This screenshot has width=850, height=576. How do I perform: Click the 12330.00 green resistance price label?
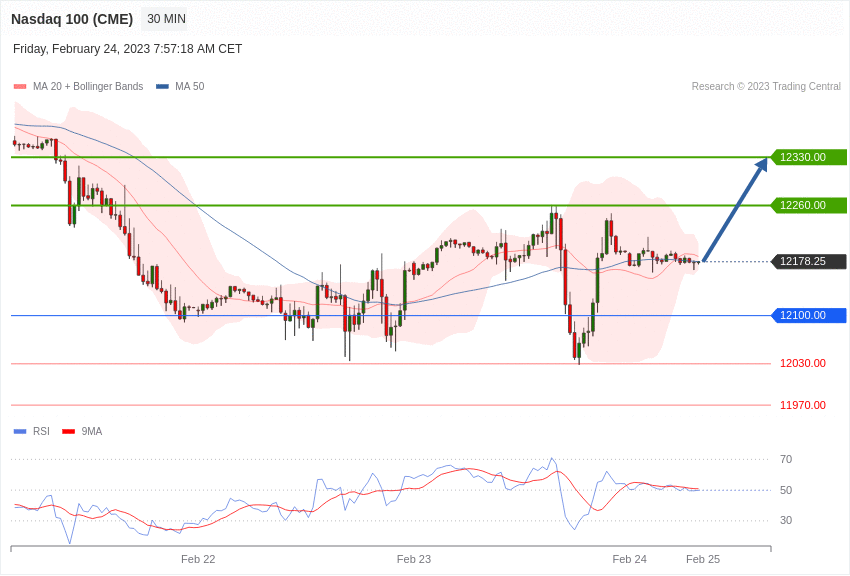pyautogui.click(x=809, y=157)
